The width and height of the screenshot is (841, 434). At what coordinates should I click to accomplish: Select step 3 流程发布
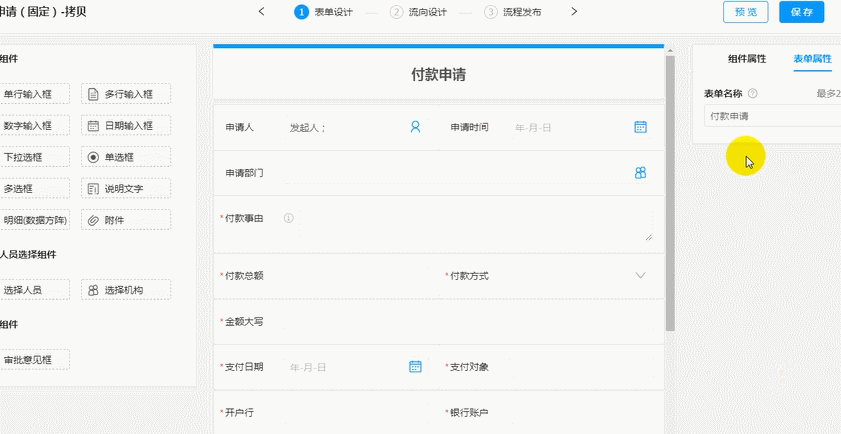coord(512,12)
